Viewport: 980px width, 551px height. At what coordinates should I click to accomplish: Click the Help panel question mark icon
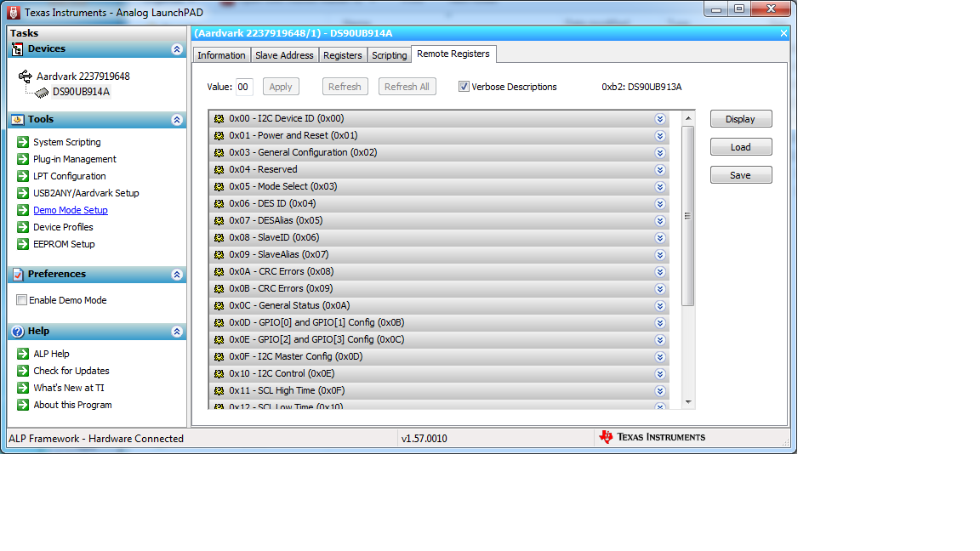18,331
